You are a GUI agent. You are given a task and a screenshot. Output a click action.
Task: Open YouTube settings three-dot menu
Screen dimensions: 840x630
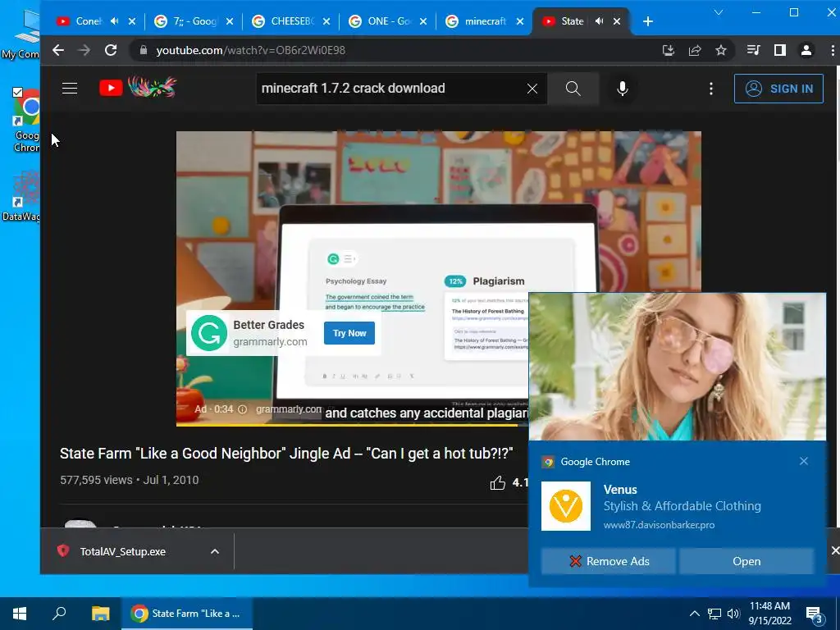pyautogui.click(x=711, y=89)
